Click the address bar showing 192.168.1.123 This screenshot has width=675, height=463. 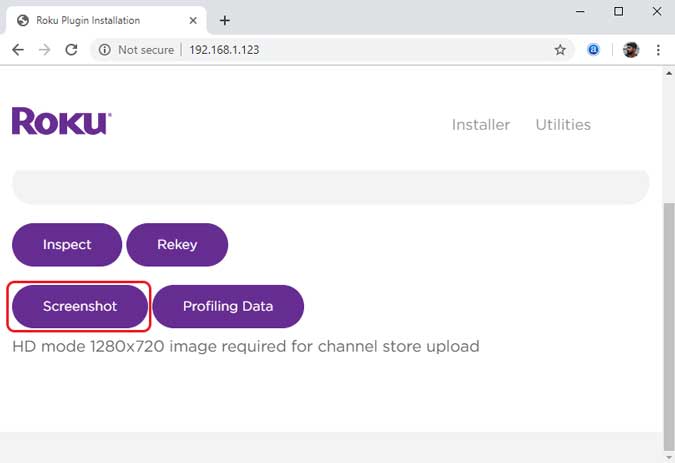(331, 50)
